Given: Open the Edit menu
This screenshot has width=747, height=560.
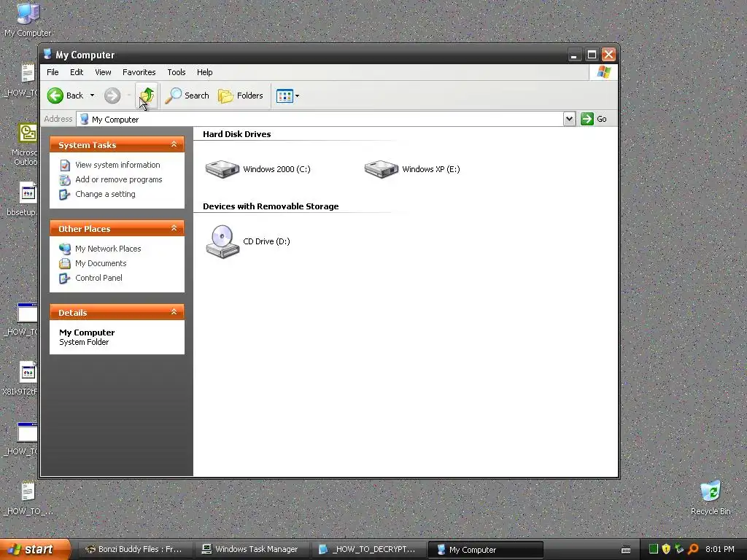Looking at the screenshot, I should (77, 72).
